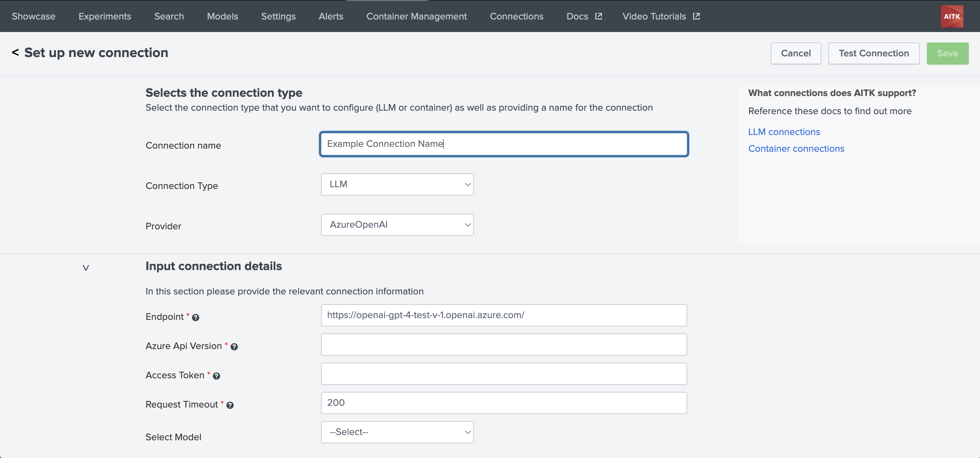Image resolution: width=980 pixels, height=458 pixels.
Task: Click the Cancel button
Action: tap(795, 53)
